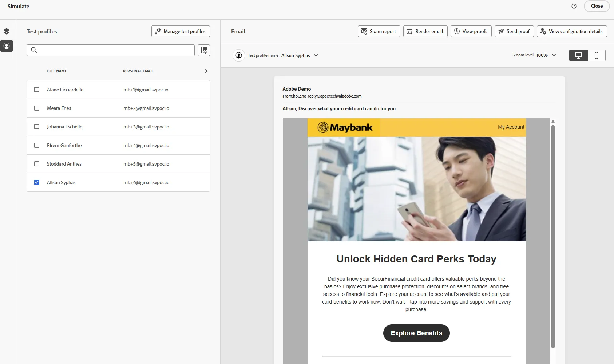Click My Account link in email

(x=511, y=127)
